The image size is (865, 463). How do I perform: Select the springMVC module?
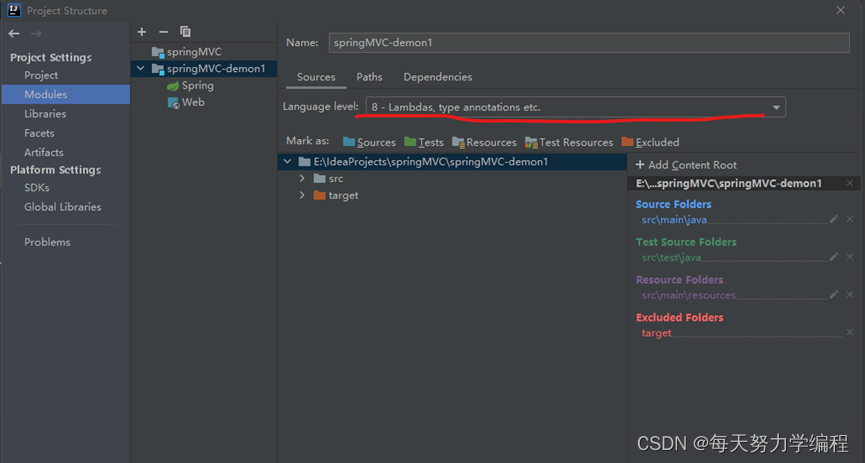click(x=187, y=52)
